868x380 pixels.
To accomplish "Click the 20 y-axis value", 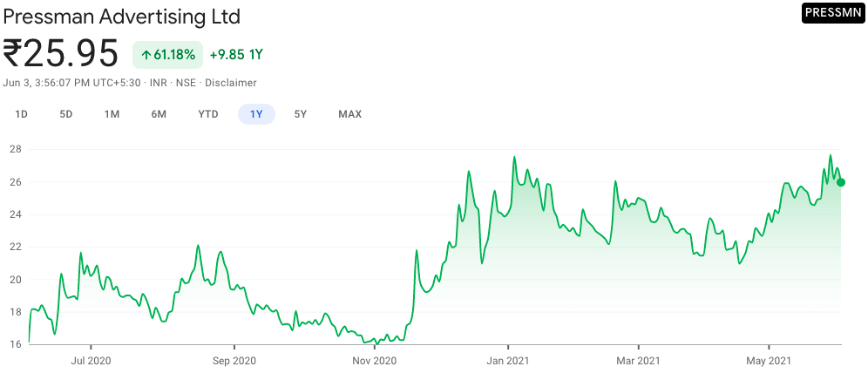I will [x=15, y=280].
